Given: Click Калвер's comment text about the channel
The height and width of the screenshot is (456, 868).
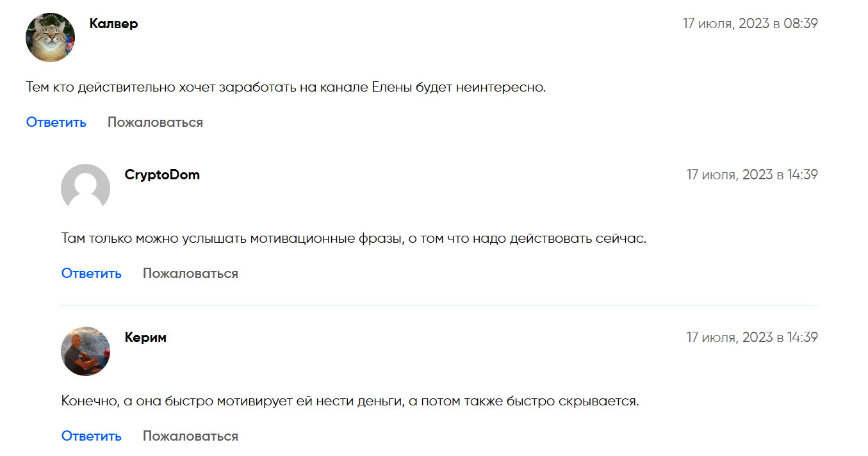Looking at the screenshot, I should (286, 88).
